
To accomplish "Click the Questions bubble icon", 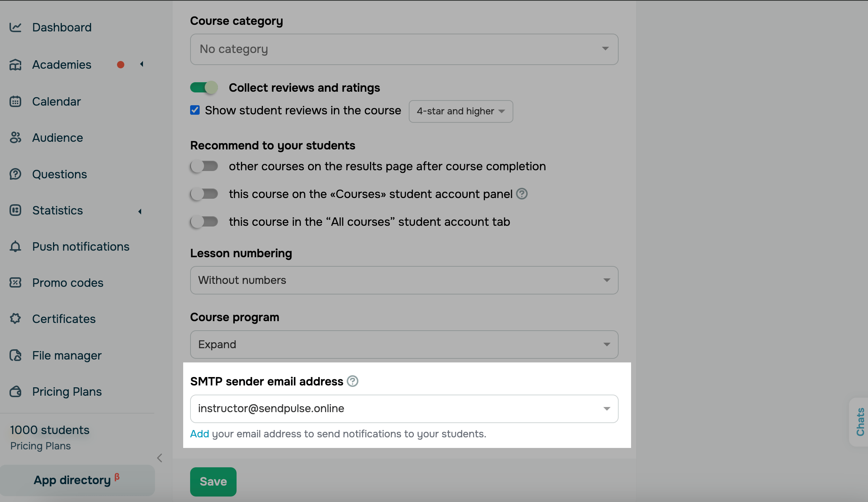I will [x=15, y=174].
